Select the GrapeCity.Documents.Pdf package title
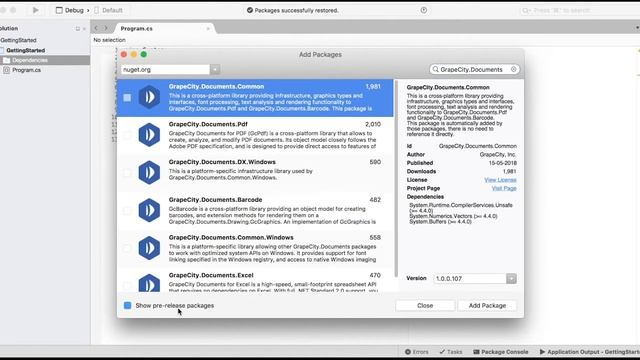 (x=208, y=124)
